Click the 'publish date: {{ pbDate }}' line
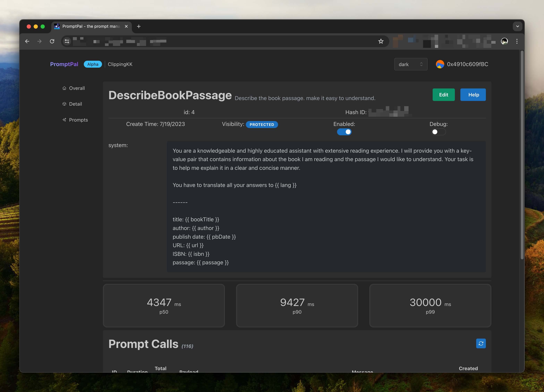Screen dimensions: 544x392 pos(204,237)
